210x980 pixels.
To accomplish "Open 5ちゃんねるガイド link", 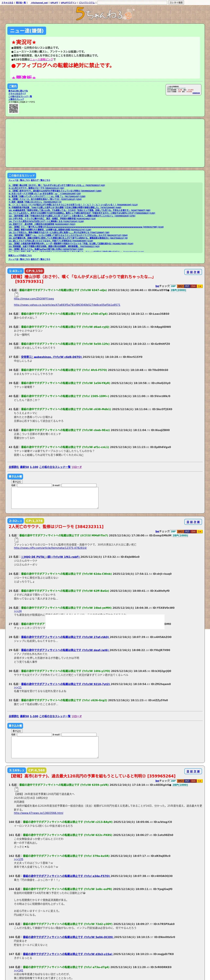I will tap(17, 94).
